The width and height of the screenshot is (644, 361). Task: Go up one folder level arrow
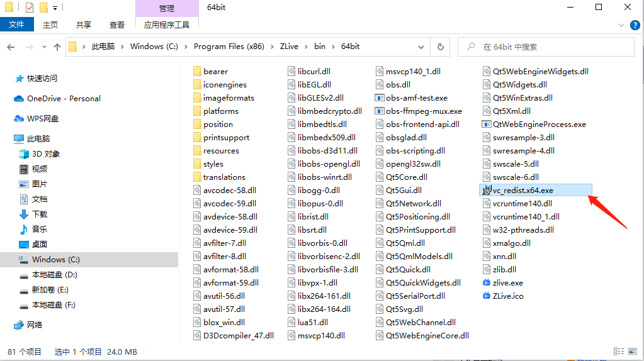pos(57,47)
